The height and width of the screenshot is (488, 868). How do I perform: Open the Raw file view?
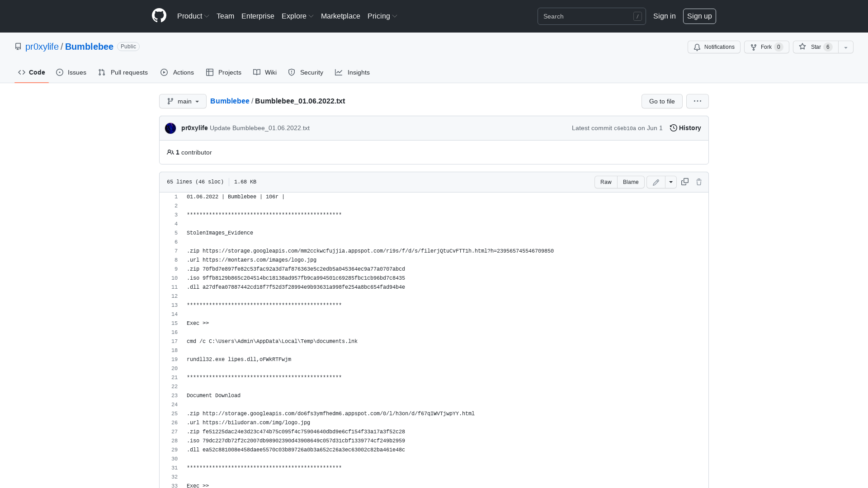(606, 182)
